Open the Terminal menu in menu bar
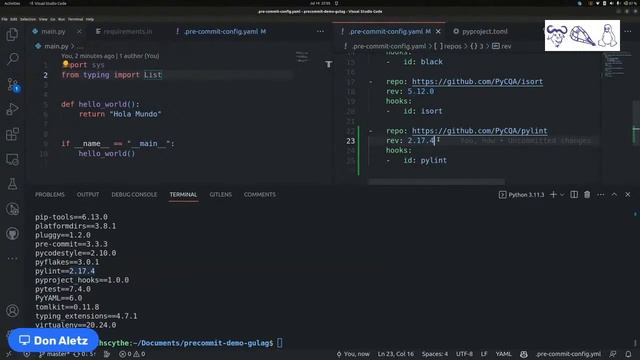Viewport: 640px width, 360px height. click(75, 19)
